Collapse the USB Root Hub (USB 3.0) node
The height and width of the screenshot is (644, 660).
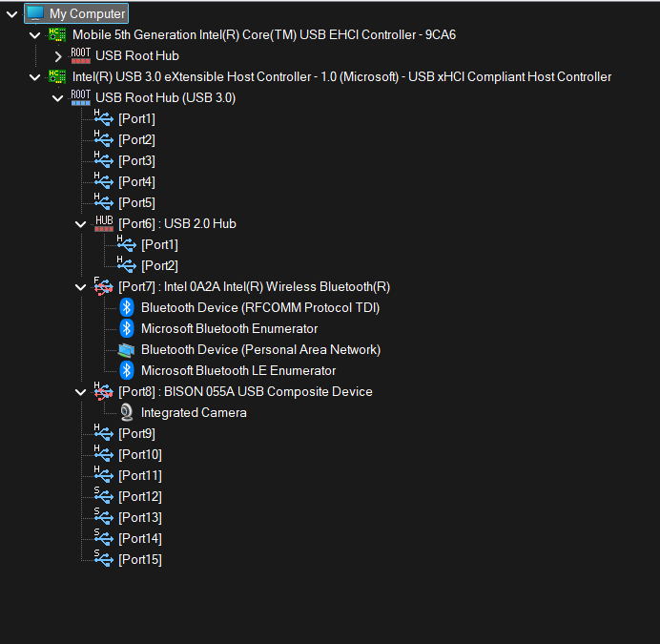point(57,98)
